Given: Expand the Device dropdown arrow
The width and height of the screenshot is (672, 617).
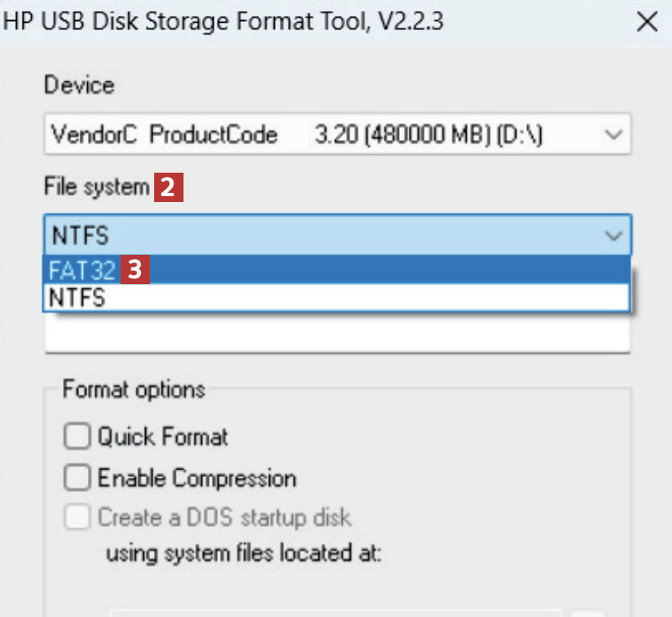Looking at the screenshot, I should click(613, 135).
